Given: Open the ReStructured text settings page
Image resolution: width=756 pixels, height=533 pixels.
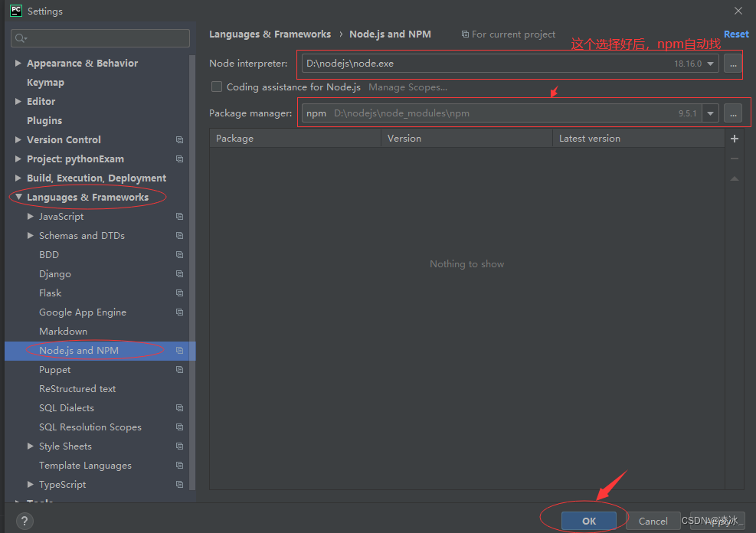Looking at the screenshot, I should pos(77,389).
